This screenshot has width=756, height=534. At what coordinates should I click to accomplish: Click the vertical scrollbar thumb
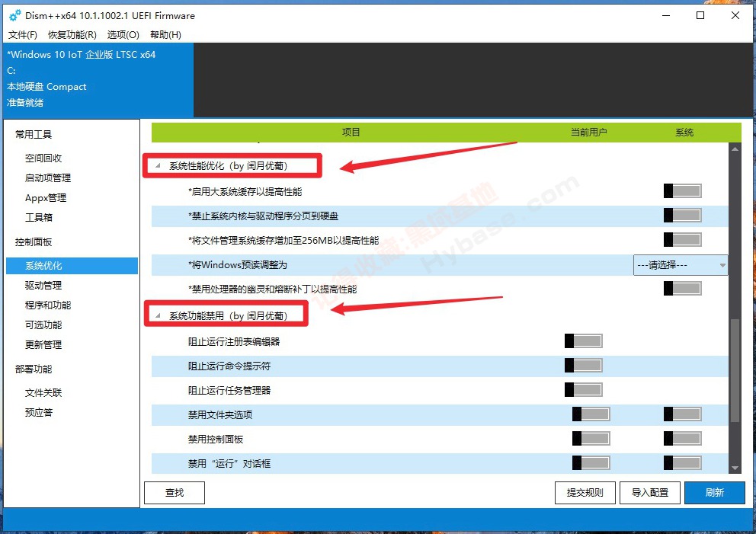coord(735,371)
